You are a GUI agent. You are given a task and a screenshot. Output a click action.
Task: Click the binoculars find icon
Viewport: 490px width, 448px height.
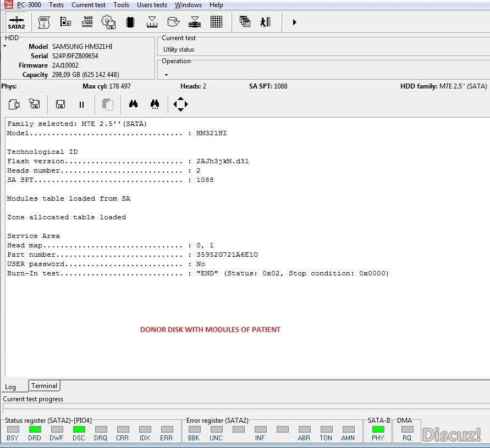point(134,104)
